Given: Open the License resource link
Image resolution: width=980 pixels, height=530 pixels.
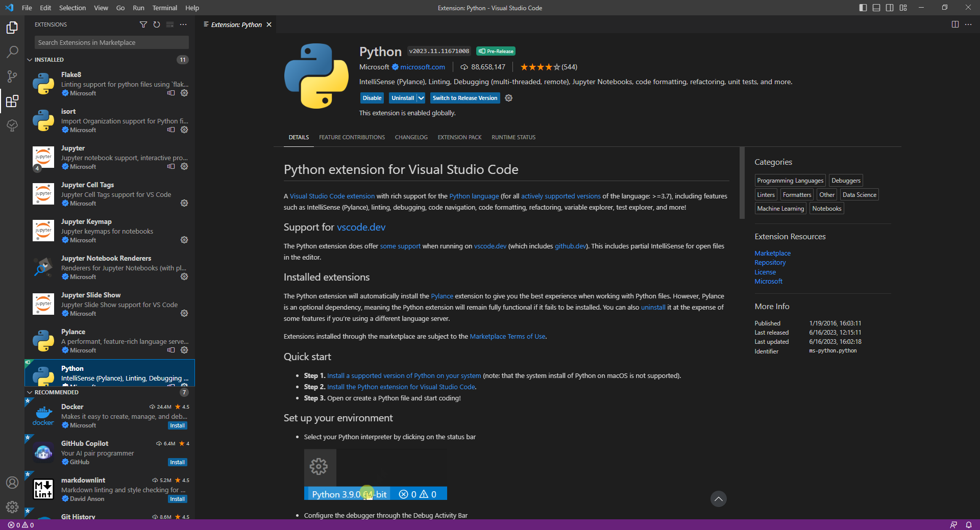Looking at the screenshot, I should 765,272.
